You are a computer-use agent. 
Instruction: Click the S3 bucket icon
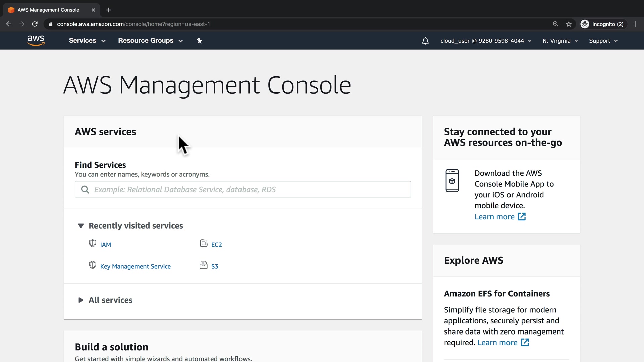pyautogui.click(x=203, y=265)
